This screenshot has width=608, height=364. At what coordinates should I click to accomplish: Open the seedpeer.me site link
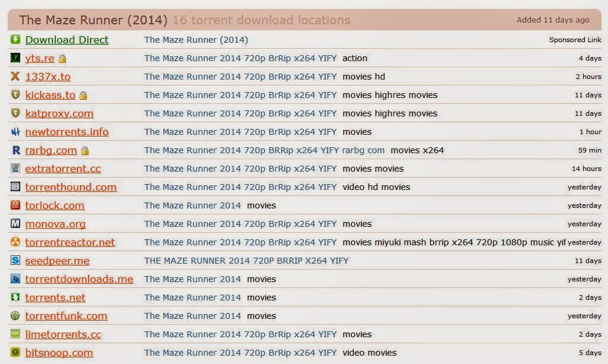click(x=57, y=261)
